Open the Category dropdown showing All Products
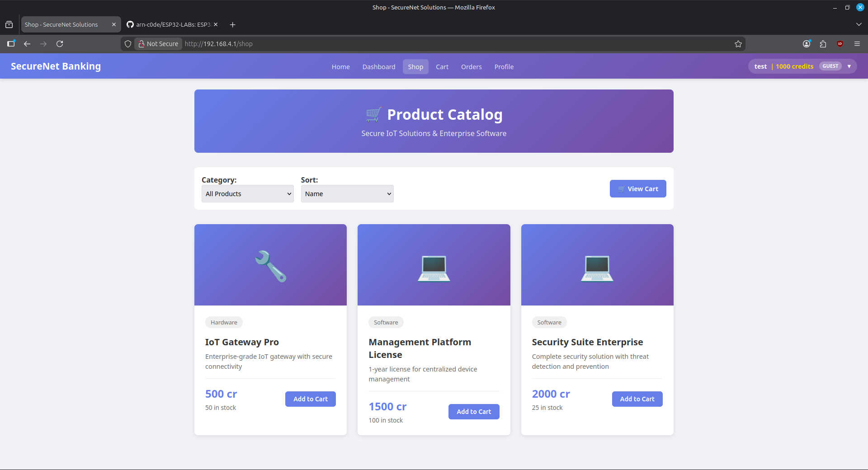Image resolution: width=868 pixels, height=470 pixels. click(x=248, y=194)
